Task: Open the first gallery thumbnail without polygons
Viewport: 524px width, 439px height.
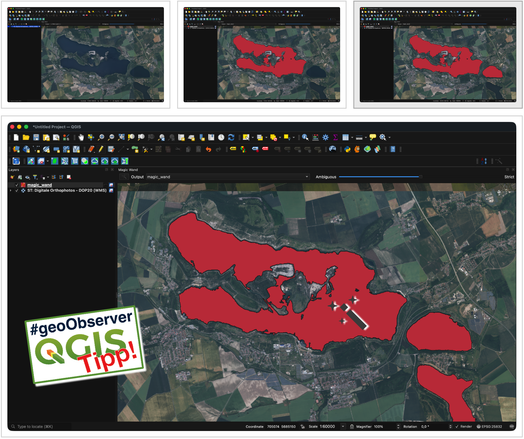Action: tap(86, 54)
